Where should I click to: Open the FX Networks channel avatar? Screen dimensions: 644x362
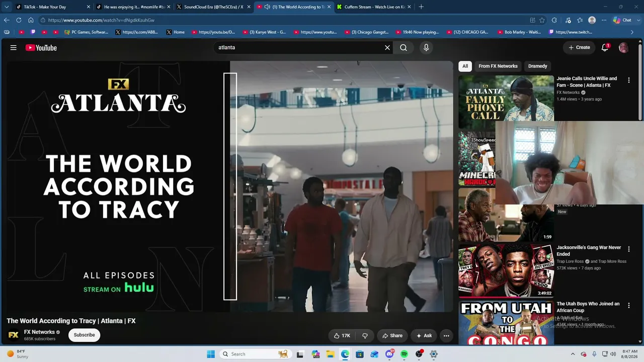14,335
